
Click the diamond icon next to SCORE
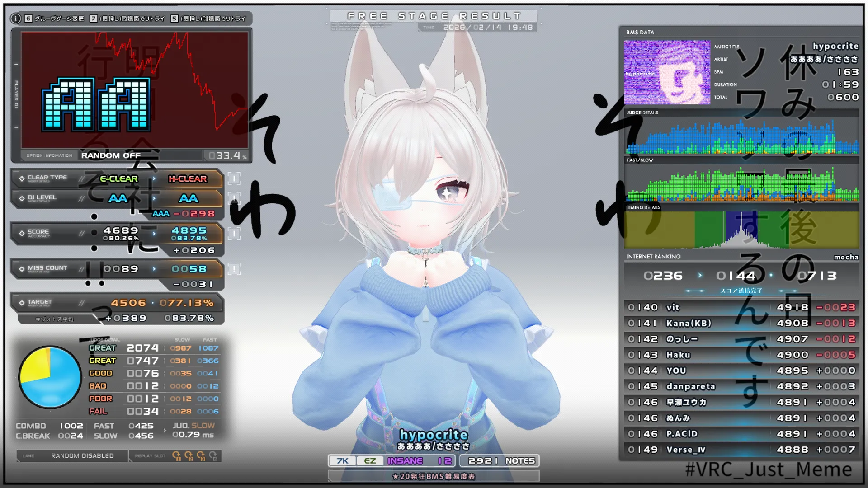point(22,233)
